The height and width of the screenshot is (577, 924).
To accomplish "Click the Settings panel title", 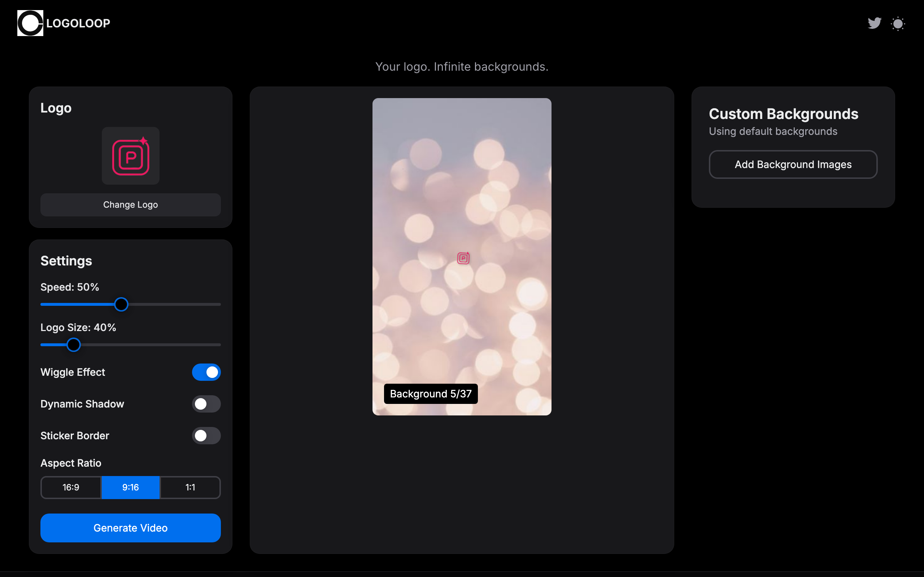I will (x=66, y=261).
